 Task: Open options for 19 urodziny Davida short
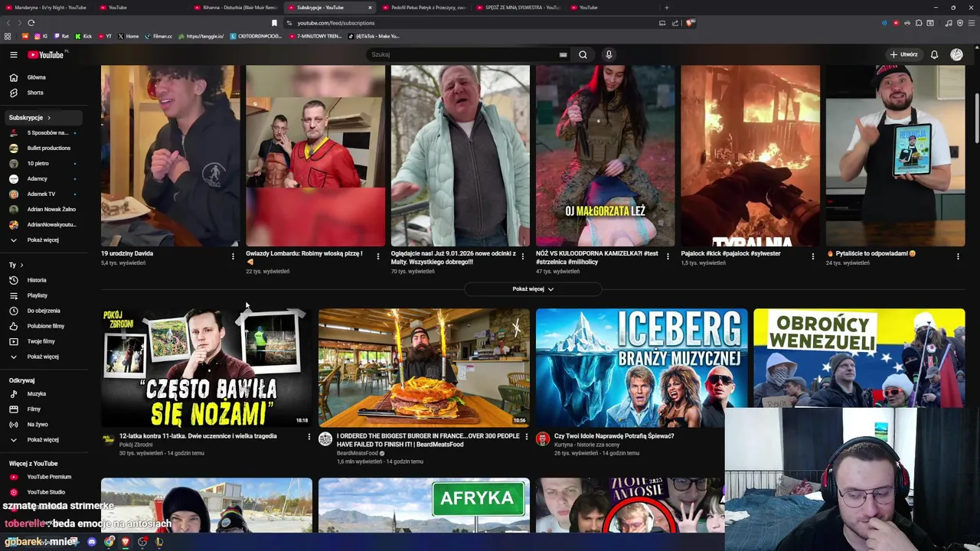click(x=233, y=256)
